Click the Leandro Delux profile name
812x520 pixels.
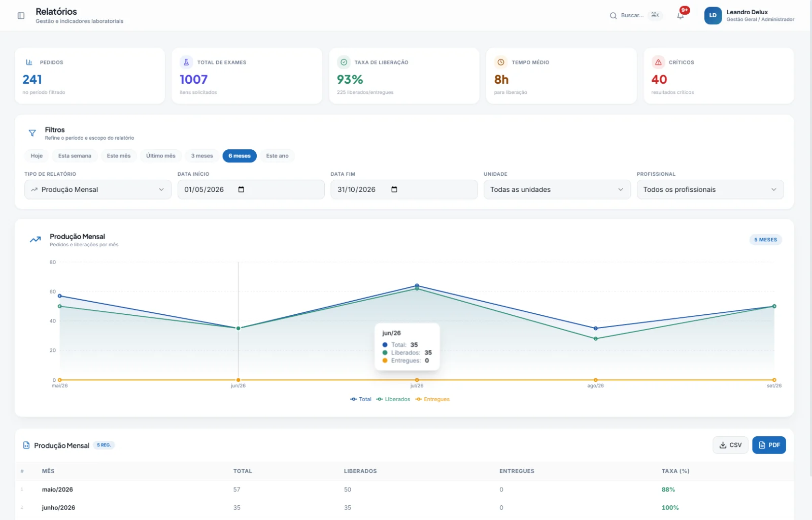pos(747,12)
